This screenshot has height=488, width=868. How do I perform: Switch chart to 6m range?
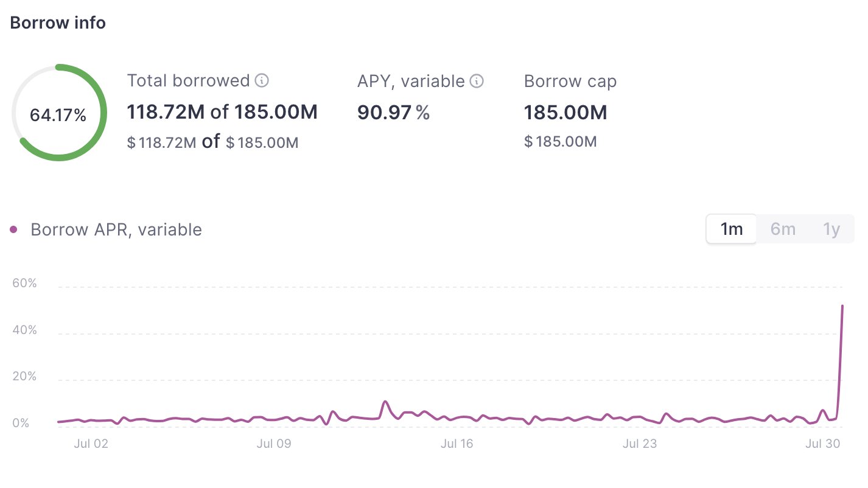783,229
